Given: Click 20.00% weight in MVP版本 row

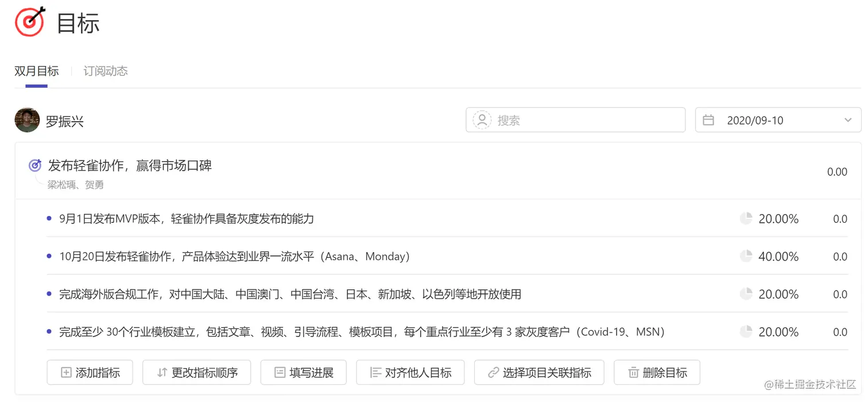Looking at the screenshot, I should [x=778, y=219].
